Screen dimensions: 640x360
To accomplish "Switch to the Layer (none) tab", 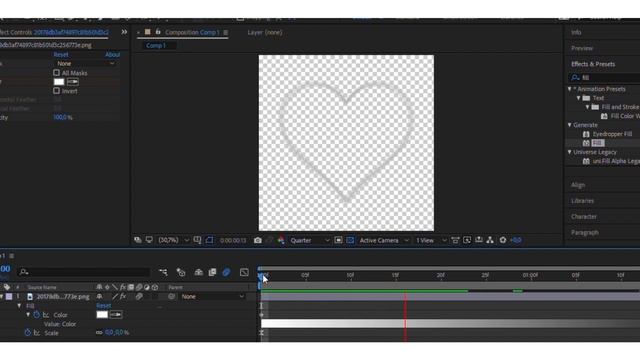I will pos(264,32).
